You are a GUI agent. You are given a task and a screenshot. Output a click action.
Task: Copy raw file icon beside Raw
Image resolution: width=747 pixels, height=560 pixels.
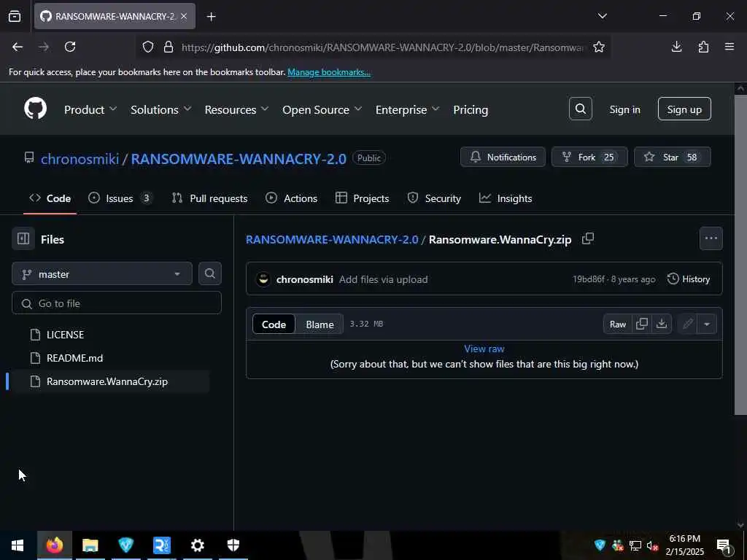(x=642, y=324)
